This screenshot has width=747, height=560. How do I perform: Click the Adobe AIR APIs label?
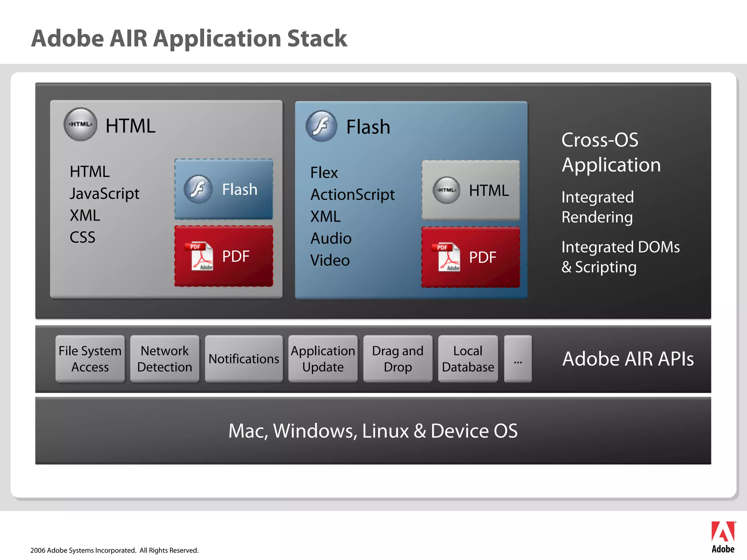[x=628, y=359]
